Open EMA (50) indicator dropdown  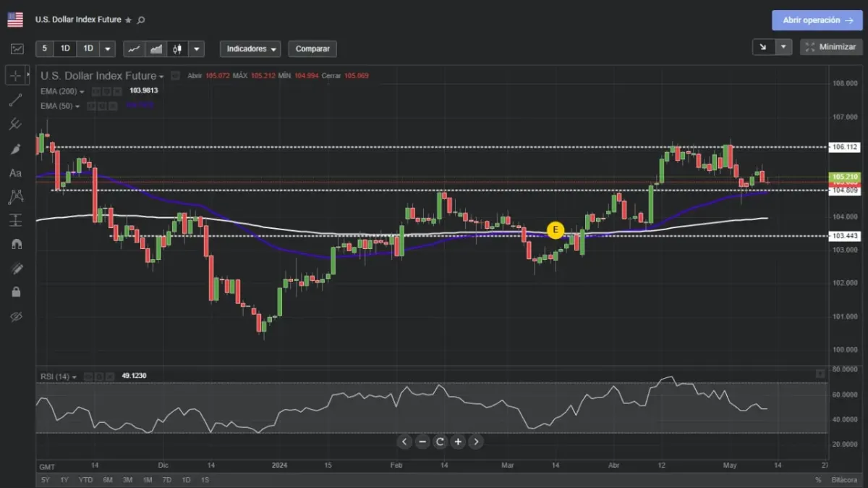(77, 107)
